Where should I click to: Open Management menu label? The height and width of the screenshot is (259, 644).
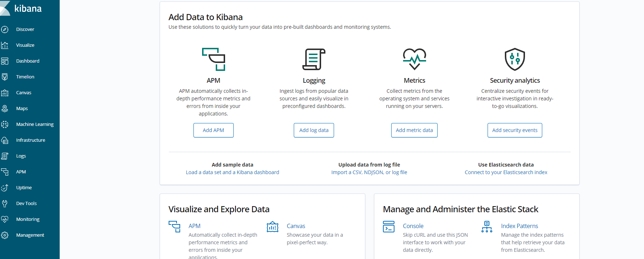(30, 235)
